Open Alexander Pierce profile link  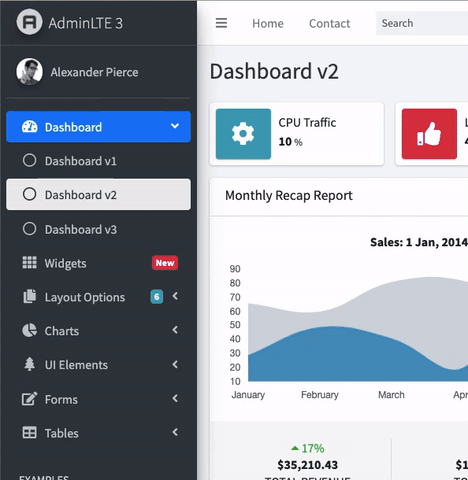(x=94, y=72)
